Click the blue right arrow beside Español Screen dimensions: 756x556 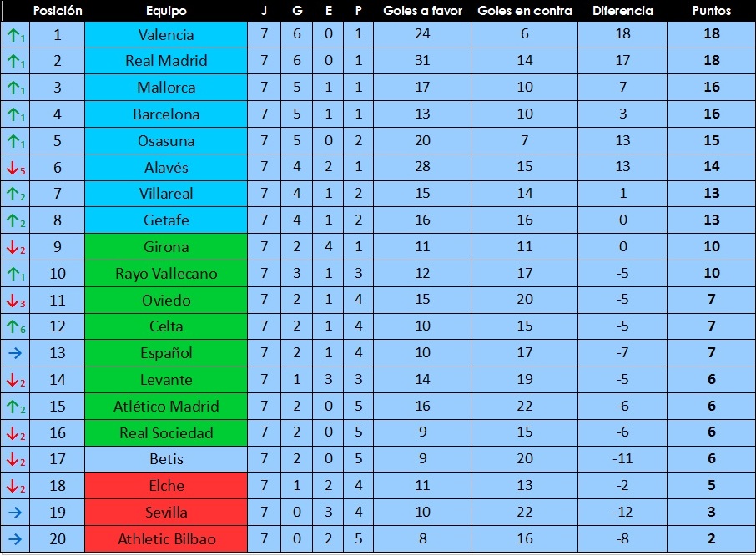point(14,353)
